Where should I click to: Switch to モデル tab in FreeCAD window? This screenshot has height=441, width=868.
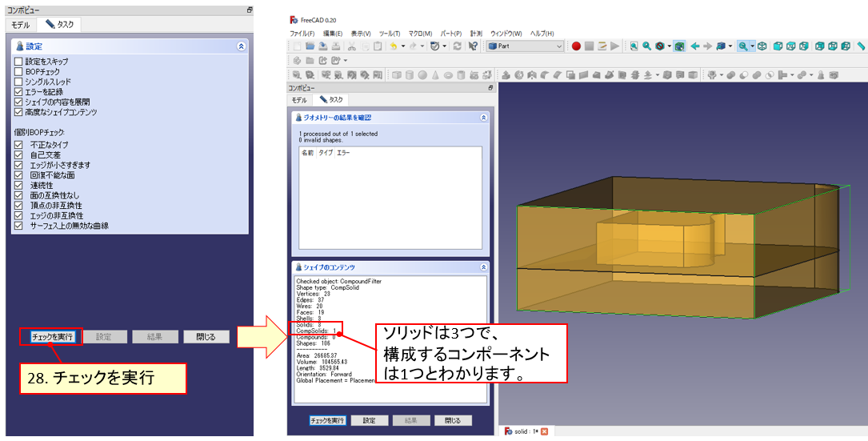tap(299, 100)
